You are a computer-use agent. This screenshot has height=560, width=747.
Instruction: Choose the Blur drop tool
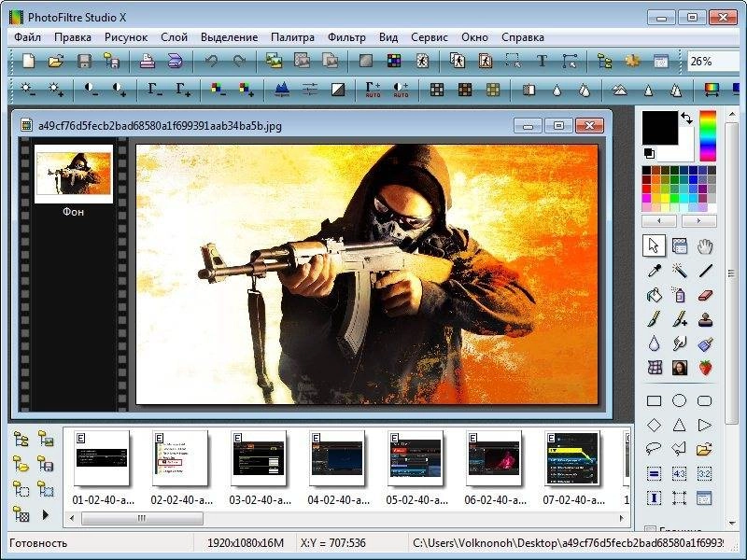655,343
